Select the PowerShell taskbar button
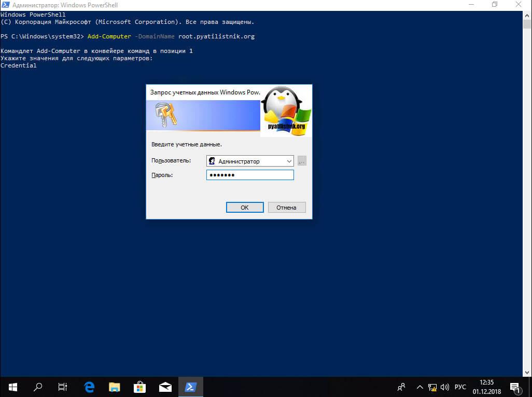 pos(190,387)
